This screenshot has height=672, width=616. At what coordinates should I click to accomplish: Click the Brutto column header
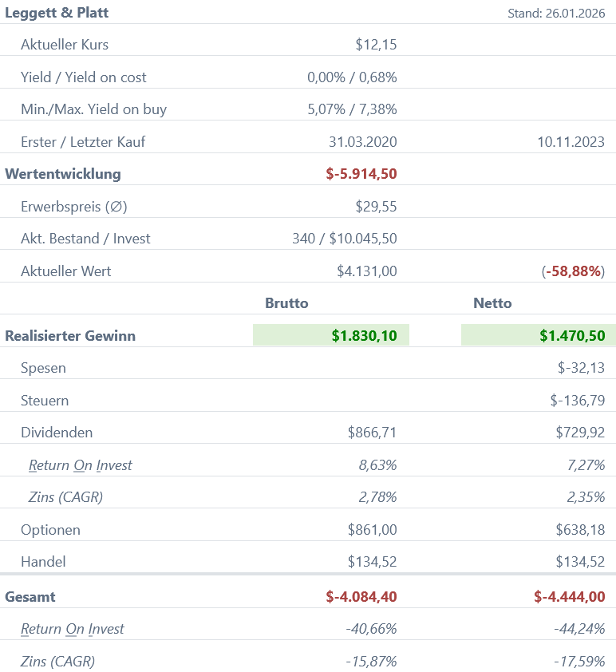point(286,303)
